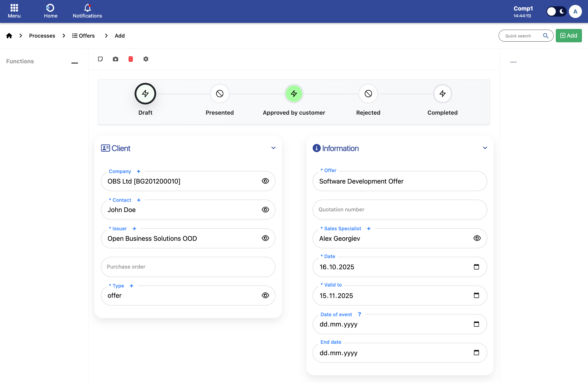Collapse the Client section chevron
The image size is (588, 383).
pos(273,148)
